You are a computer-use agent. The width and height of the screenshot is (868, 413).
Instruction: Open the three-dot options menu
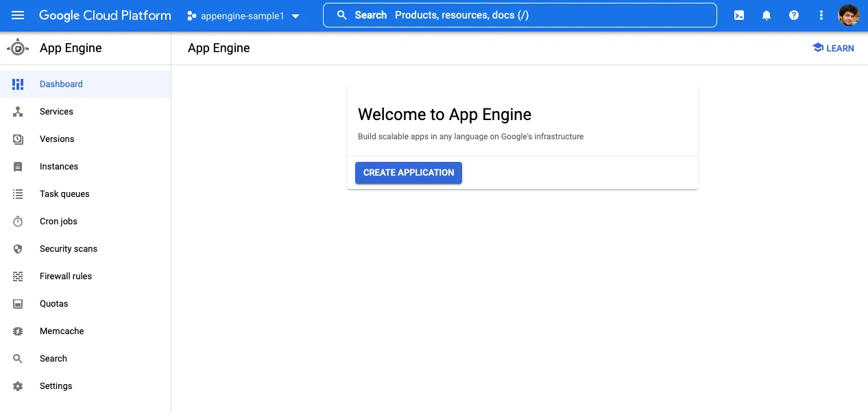pos(821,15)
